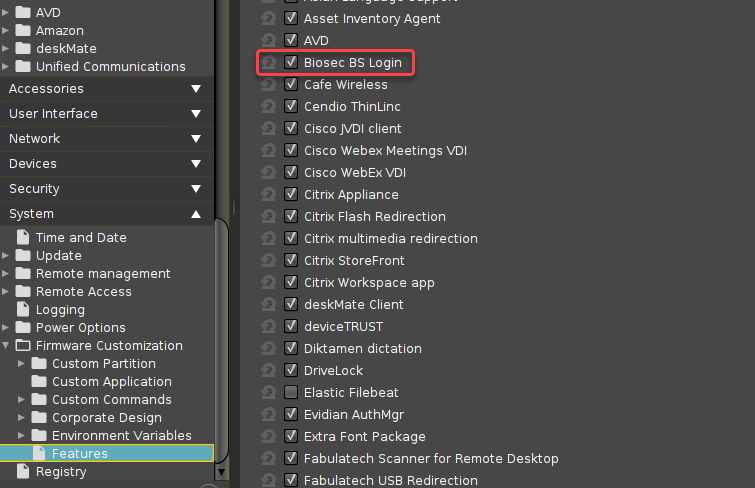
Task: Enable the Elastic Filebeat checkbox
Action: point(291,392)
